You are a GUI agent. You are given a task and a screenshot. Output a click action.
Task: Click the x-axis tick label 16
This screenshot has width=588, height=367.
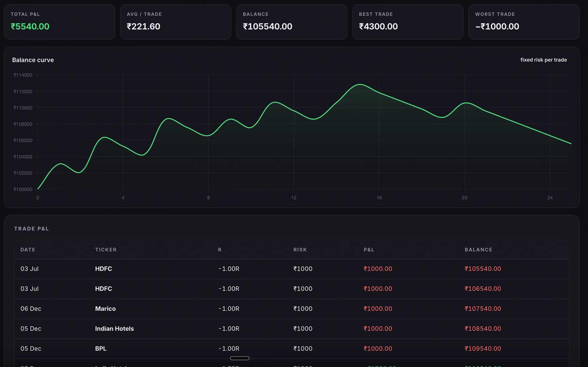tap(379, 198)
